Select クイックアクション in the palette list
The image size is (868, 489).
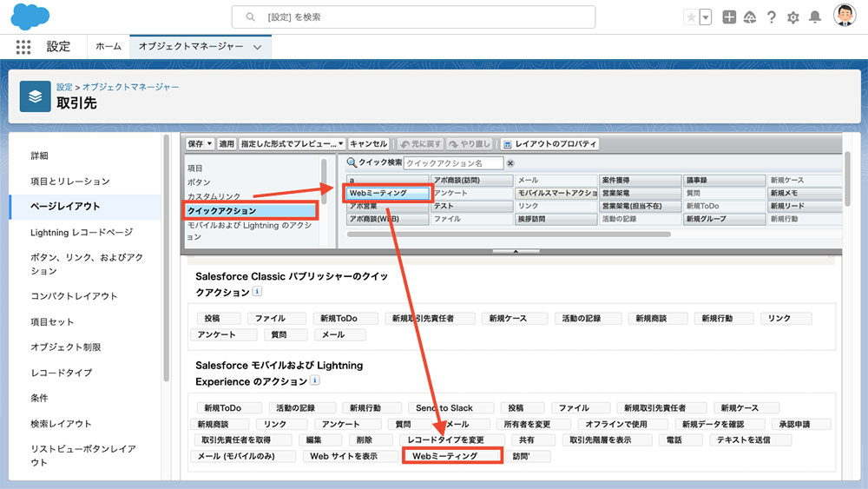click(x=251, y=211)
